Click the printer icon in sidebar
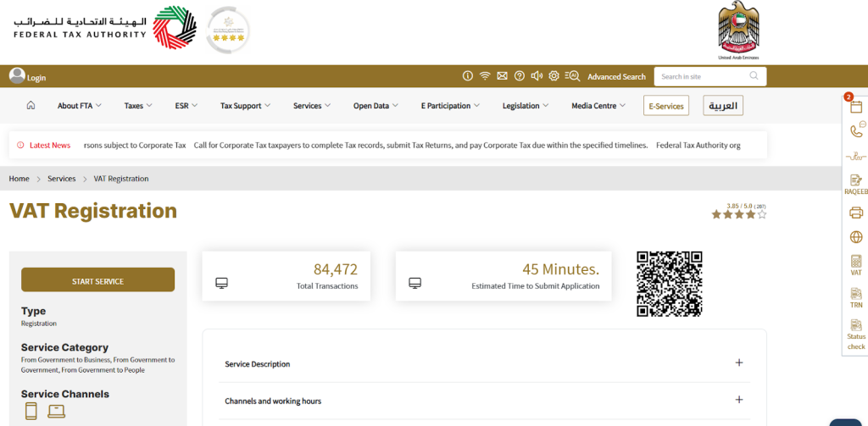868x426 pixels. click(x=855, y=212)
